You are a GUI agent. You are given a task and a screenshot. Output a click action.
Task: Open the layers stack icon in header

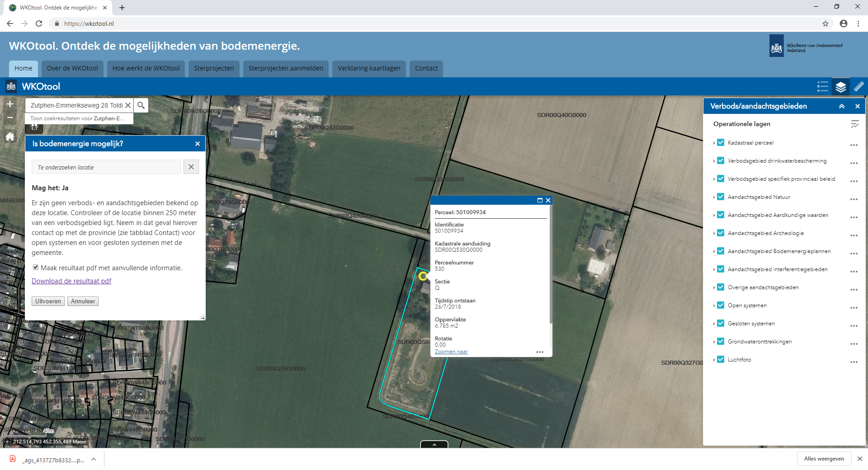tap(840, 87)
